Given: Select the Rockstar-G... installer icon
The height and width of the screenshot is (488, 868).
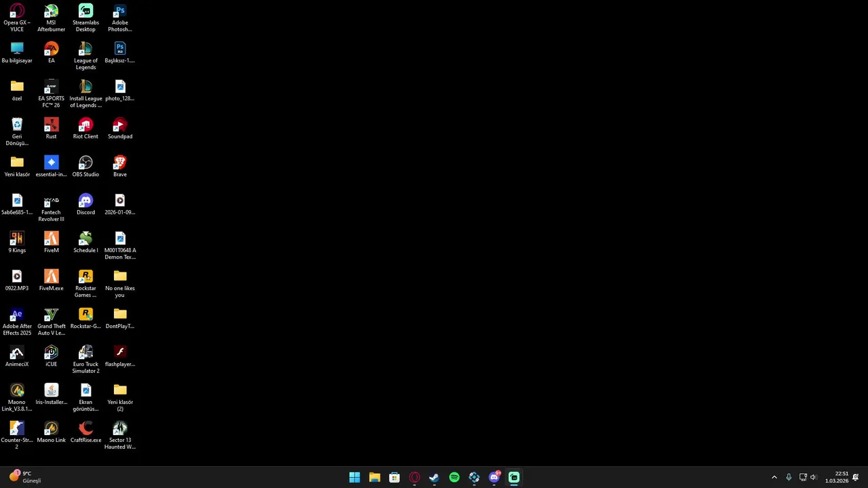Looking at the screenshot, I should 85,319.
